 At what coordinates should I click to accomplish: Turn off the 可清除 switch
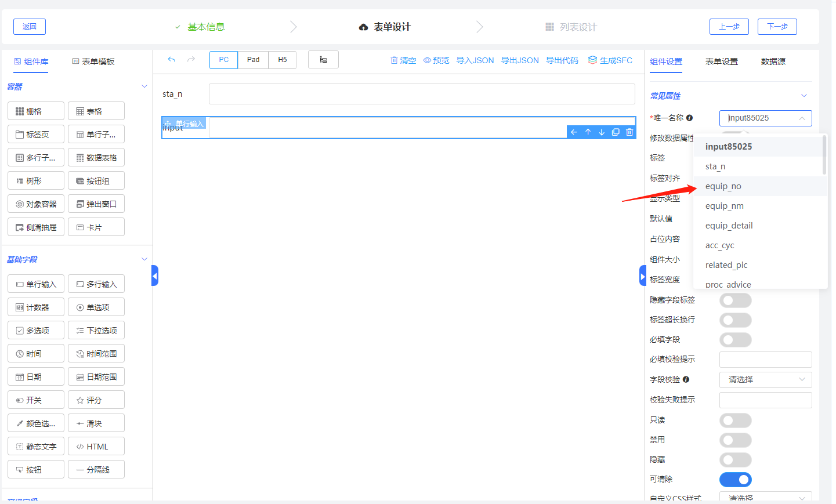click(x=735, y=480)
